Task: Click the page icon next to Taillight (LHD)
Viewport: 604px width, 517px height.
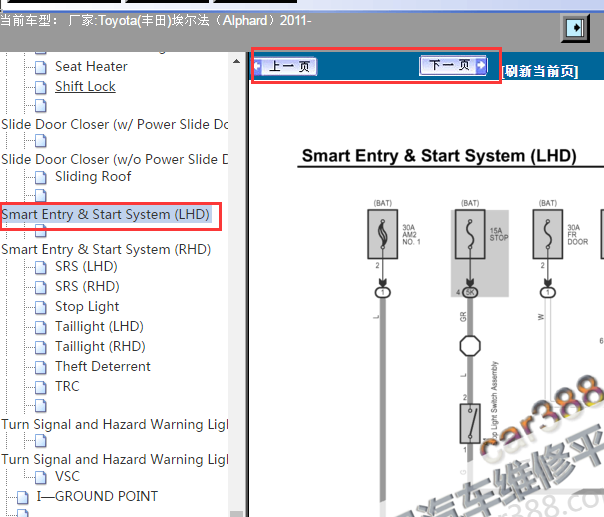Action: [x=41, y=327]
